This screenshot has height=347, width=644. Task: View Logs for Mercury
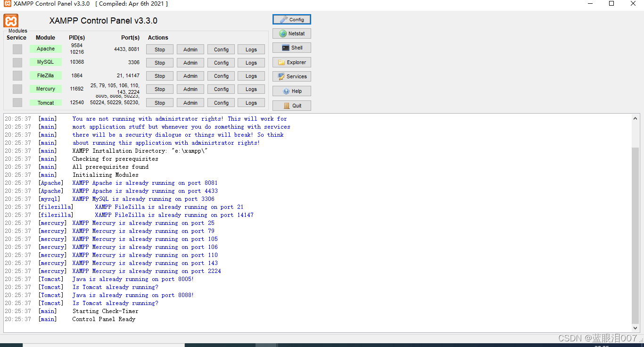(x=251, y=89)
